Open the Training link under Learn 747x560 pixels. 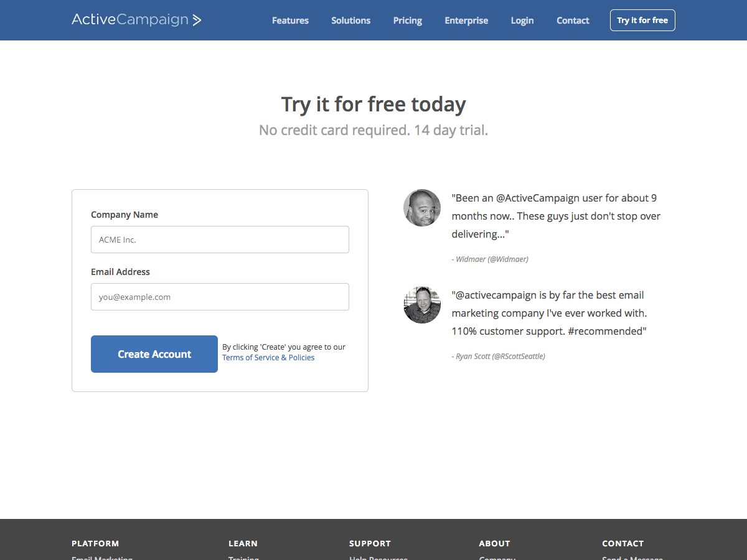click(243, 558)
